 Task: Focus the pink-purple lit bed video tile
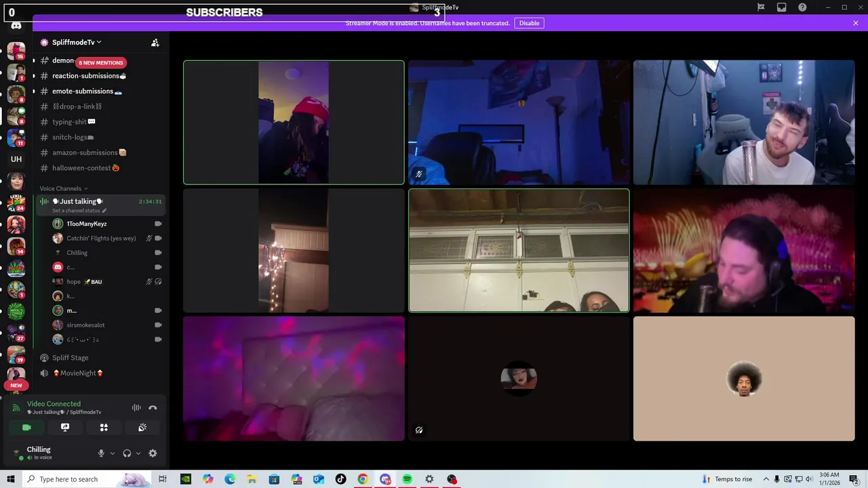point(294,379)
